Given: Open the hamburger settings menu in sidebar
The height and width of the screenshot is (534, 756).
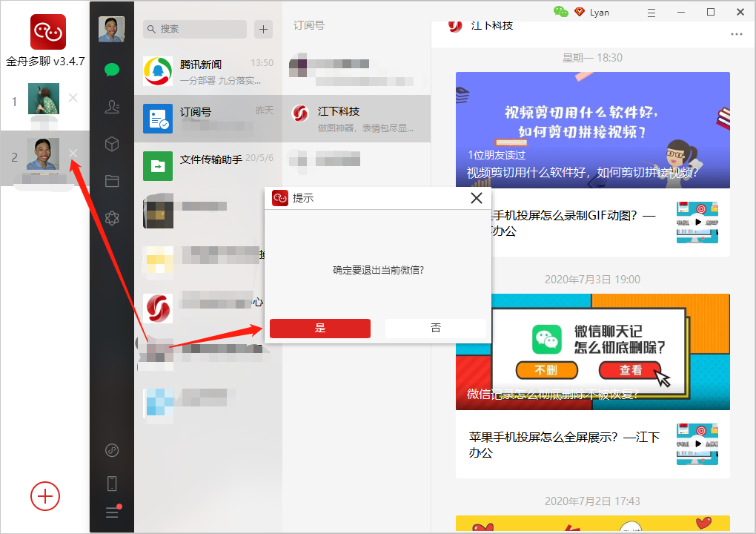Looking at the screenshot, I should click(x=113, y=512).
